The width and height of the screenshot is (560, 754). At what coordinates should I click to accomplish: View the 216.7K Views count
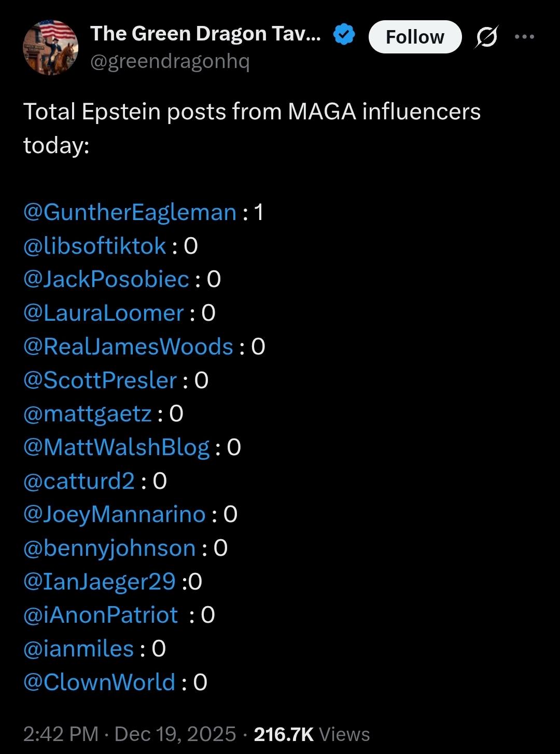tap(312, 734)
